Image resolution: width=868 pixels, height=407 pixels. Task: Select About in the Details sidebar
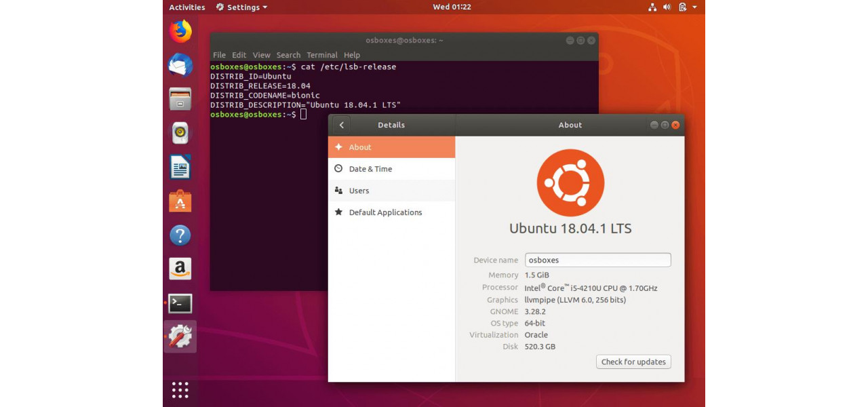pos(391,147)
